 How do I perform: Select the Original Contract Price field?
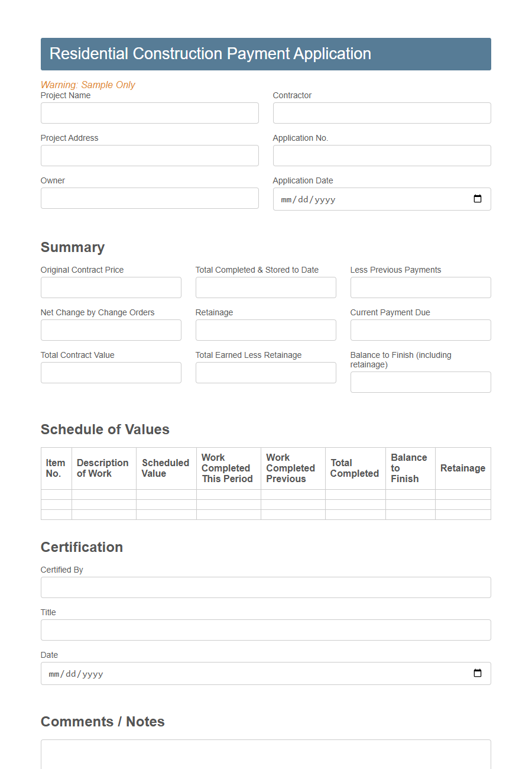[111, 287]
